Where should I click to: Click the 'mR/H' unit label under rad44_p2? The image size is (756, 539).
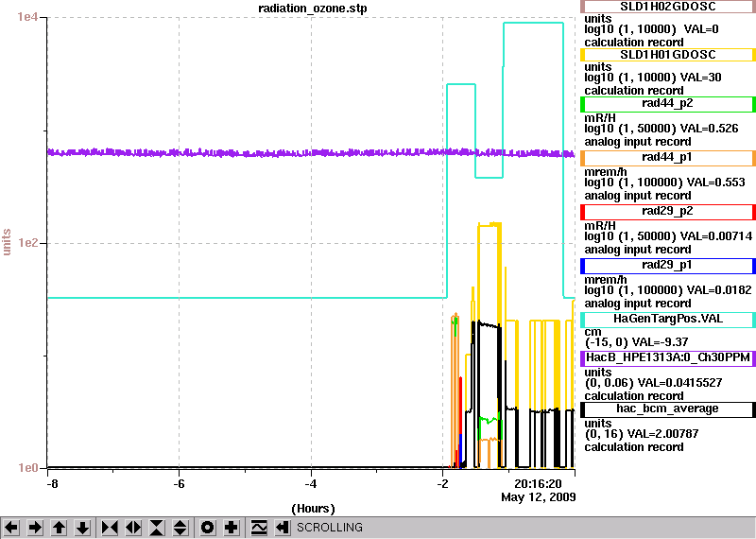click(x=600, y=118)
